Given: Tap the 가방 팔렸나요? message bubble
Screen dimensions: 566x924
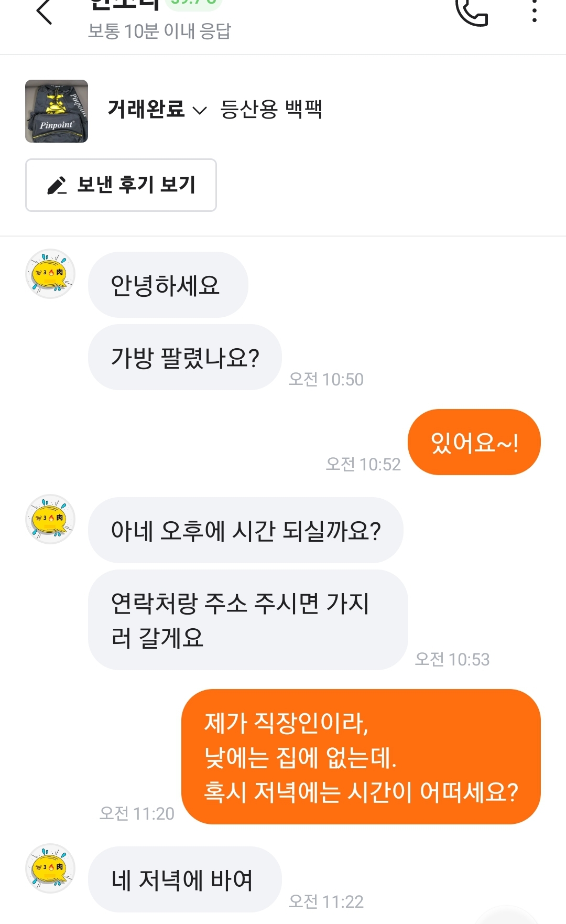Looking at the screenshot, I should click(x=184, y=357).
